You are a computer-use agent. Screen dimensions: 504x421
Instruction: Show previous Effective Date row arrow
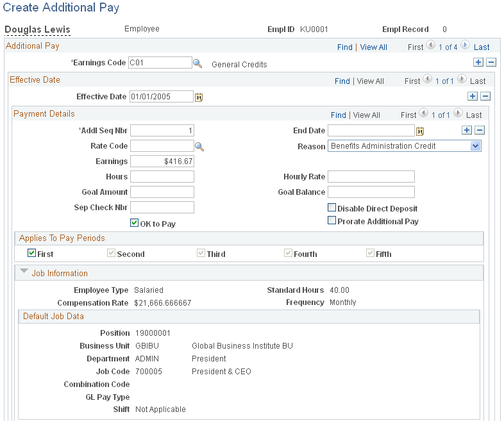click(427, 79)
